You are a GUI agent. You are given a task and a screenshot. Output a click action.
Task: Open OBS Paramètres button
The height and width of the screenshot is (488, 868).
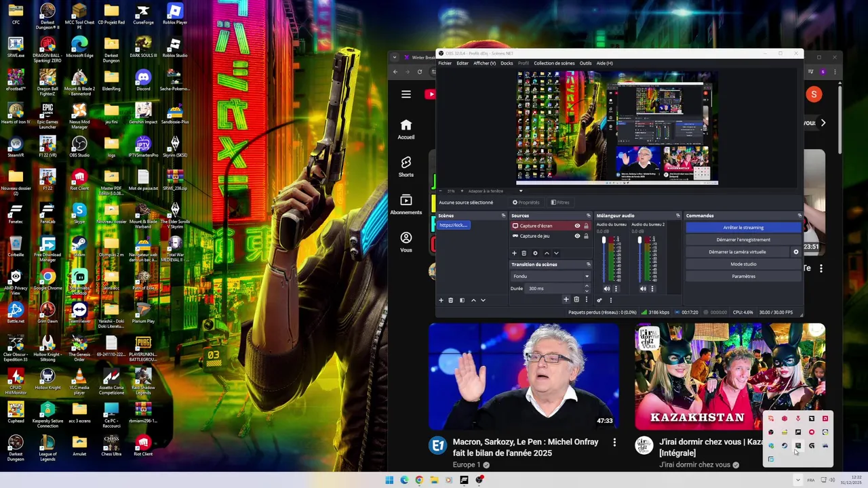[743, 276]
